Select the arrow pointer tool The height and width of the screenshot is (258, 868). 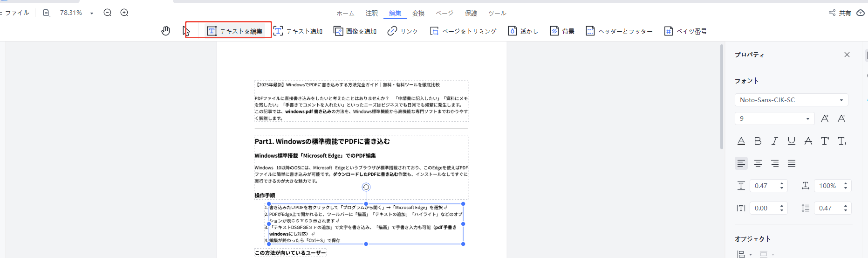point(186,31)
